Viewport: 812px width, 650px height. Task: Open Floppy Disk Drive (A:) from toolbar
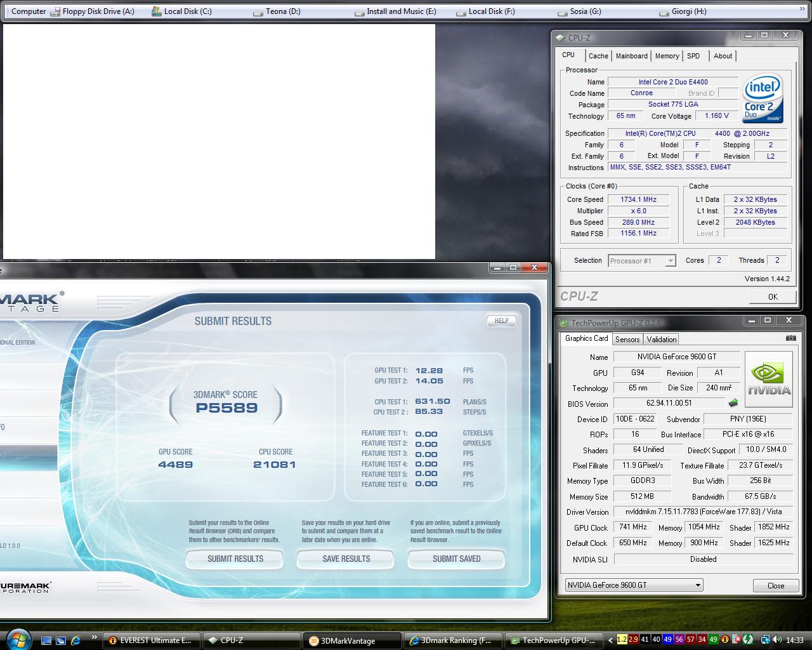click(x=93, y=11)
